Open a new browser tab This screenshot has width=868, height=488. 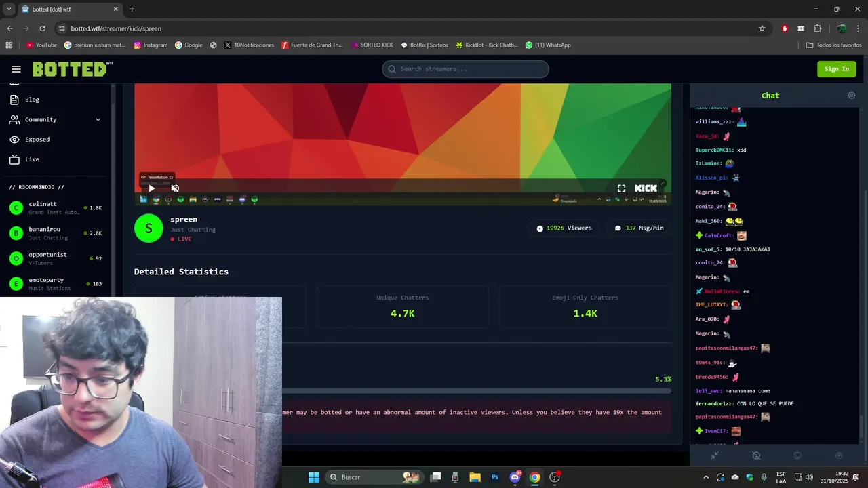[132, 9]
